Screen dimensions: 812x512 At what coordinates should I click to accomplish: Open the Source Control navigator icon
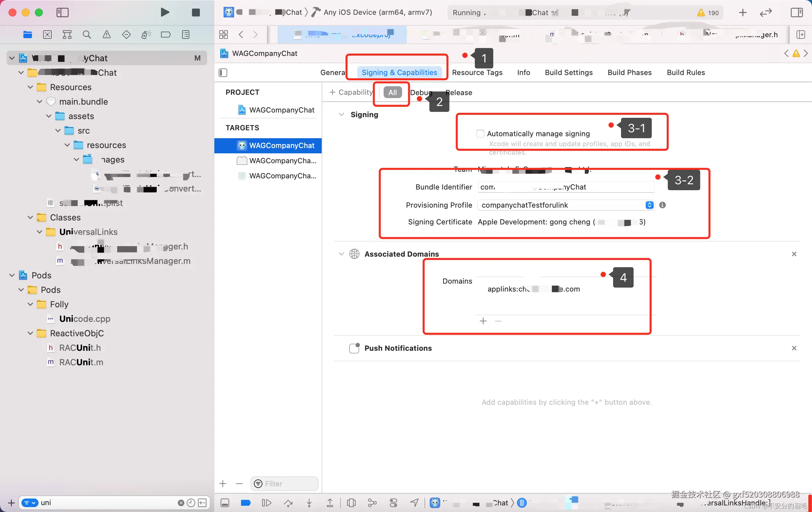pos(47,34)
